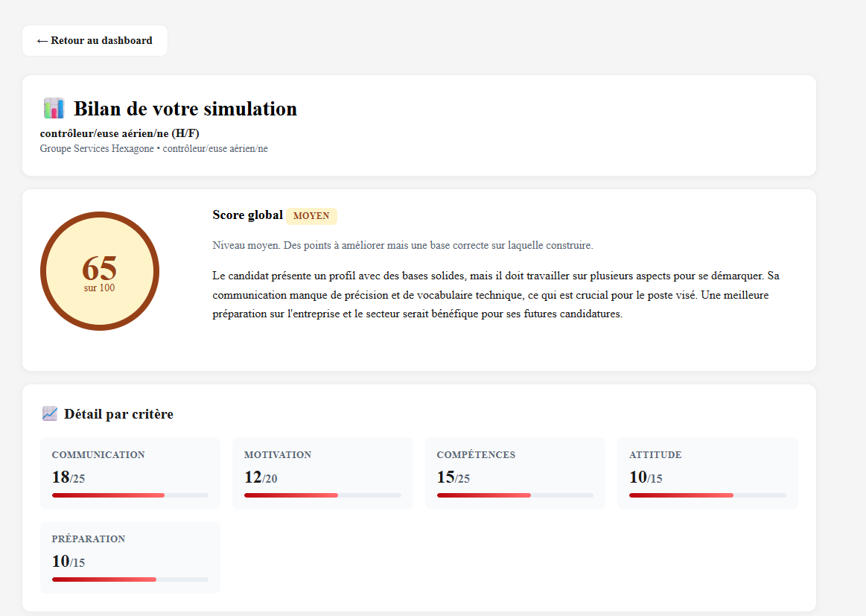Image resolution: width=866 pixels, height=616 pixels.
Task: Click the COMPÉTENCES score label 15/25
Action: [453, 478]
